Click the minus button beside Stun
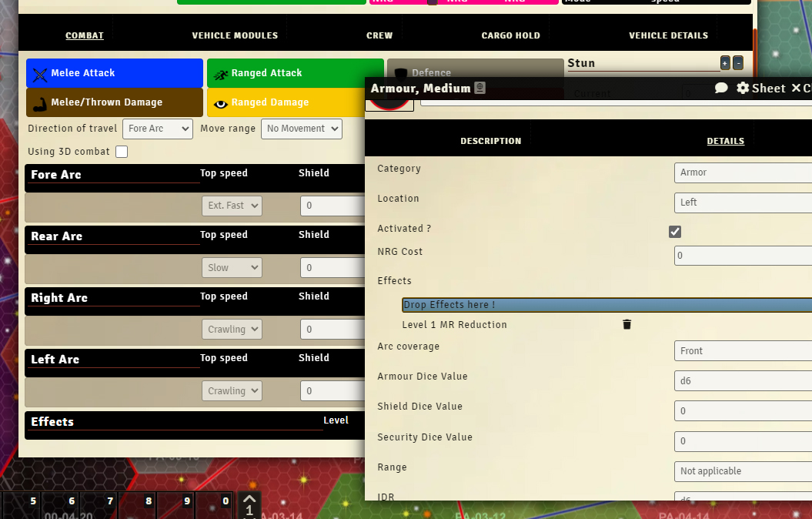The width and height of the screenshot is (812, 519). [x=738, y=63]
